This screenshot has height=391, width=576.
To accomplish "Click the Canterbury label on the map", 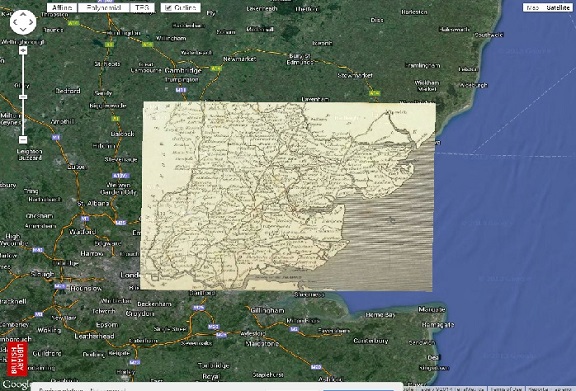I will (371, 341).
